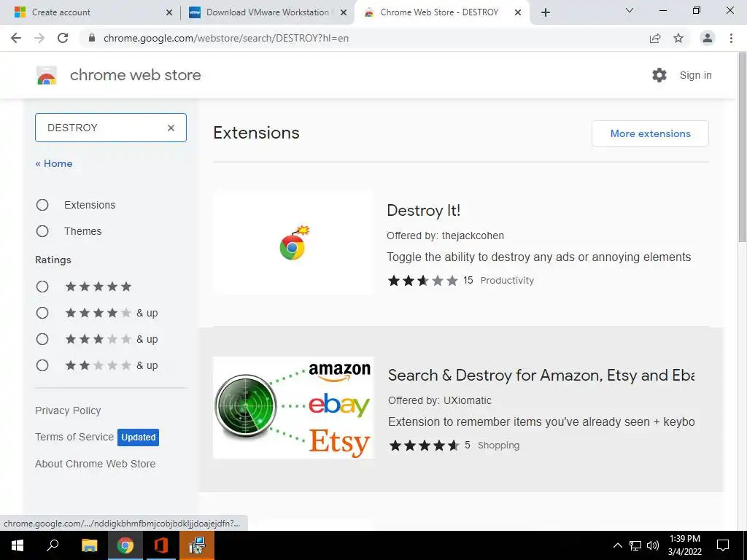The image size is (747, 560).
Task: Open the clock showing 1:39 PM
Action: click(x=684, y=545)
